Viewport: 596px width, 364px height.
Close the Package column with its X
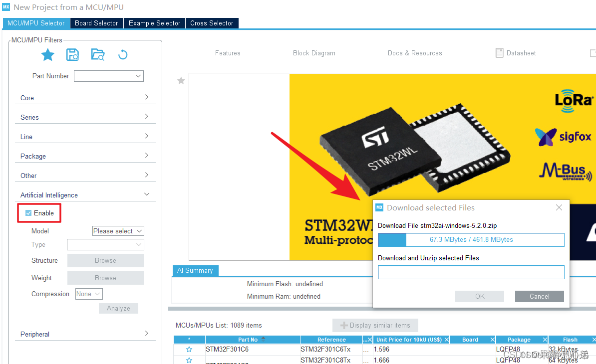tap(545, 340)
